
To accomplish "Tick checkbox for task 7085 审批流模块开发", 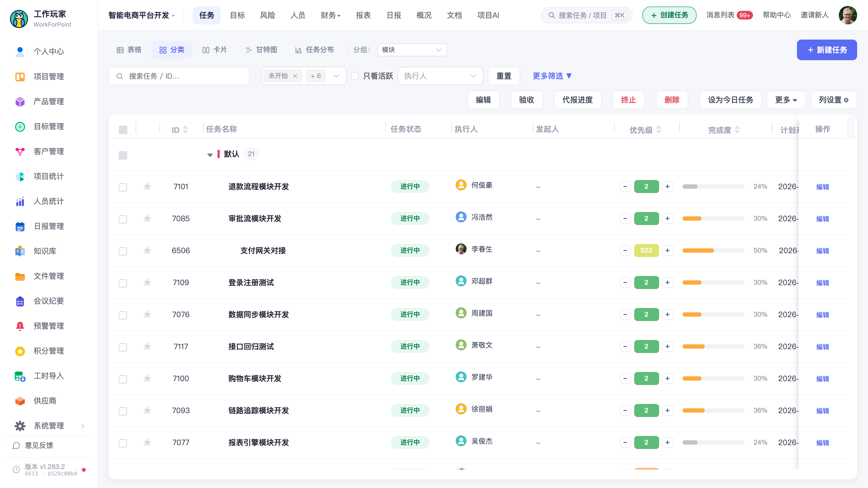I will tap(123, 219).
